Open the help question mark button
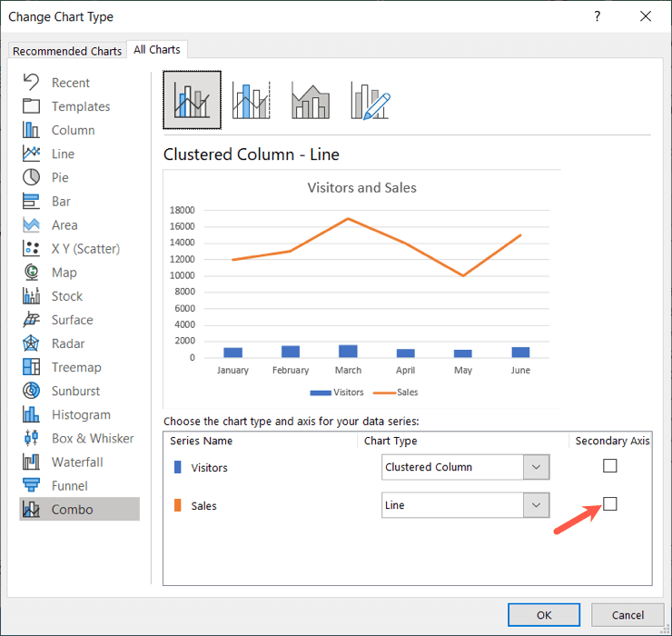672x636 pixels. click(597, 16)
